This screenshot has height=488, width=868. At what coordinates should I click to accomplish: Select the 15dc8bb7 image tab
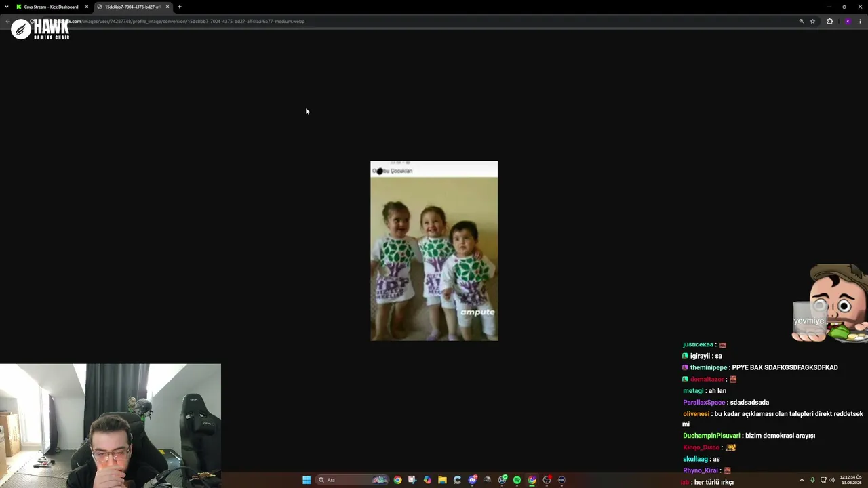coord(133,7)
